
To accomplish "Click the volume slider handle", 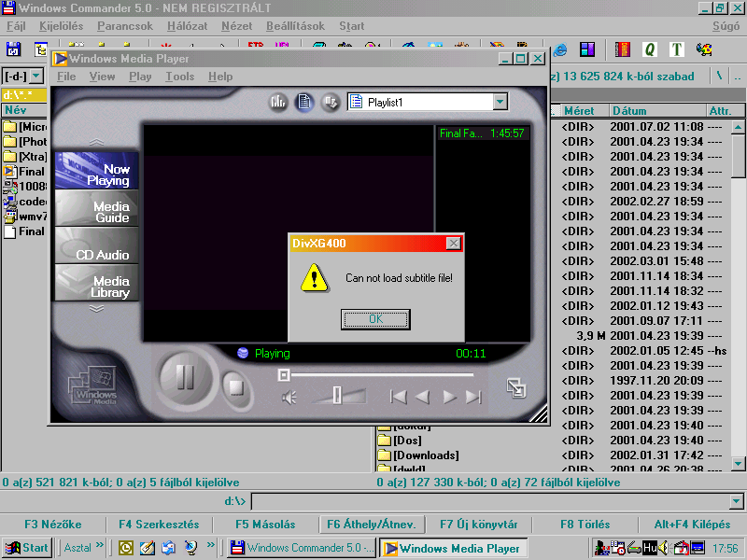I will pyautogui.click(x=337, y=396).
